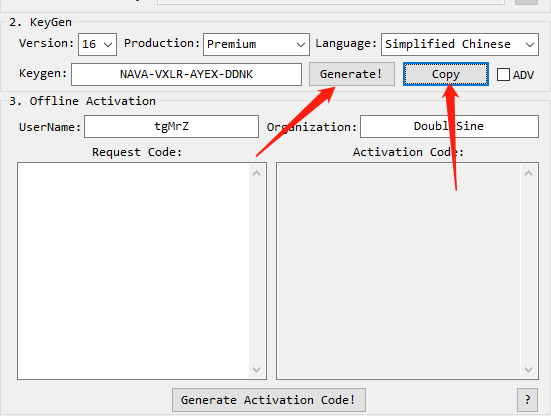Open the Version dropdown showing 16
The width and height of the screenshot is (551, 416).
(x=97, y=44)
